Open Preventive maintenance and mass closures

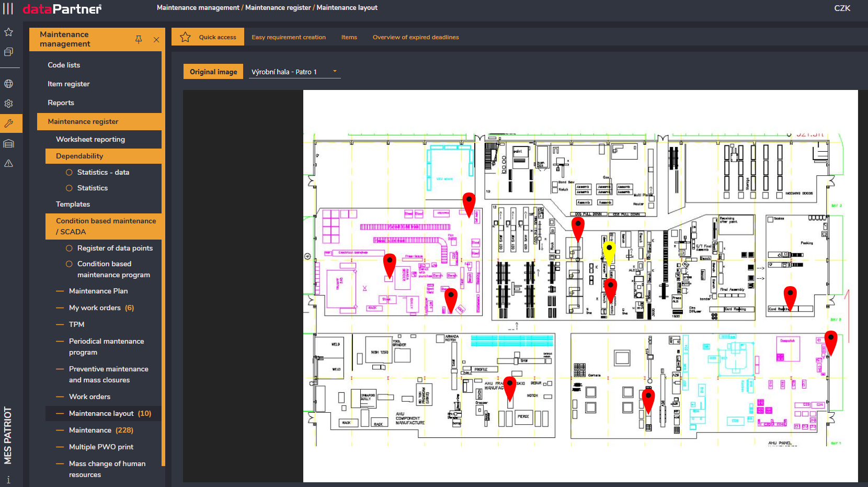coord(108,375)
